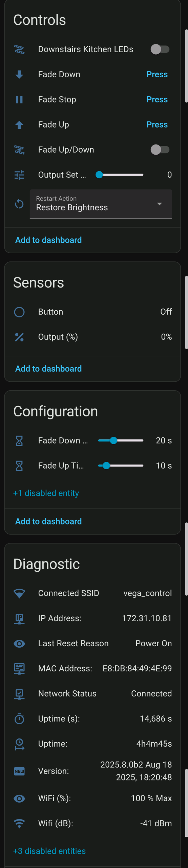The width and height of the screenshot is (188, 868).
Task: Adjust the Fade Down time slider
Action: pos(121,441)
